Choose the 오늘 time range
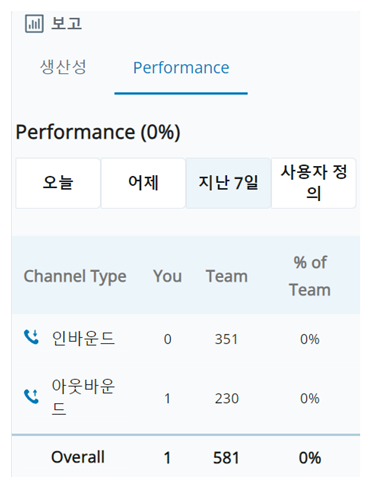Screen dimensions: 373x489 point(58,183)
